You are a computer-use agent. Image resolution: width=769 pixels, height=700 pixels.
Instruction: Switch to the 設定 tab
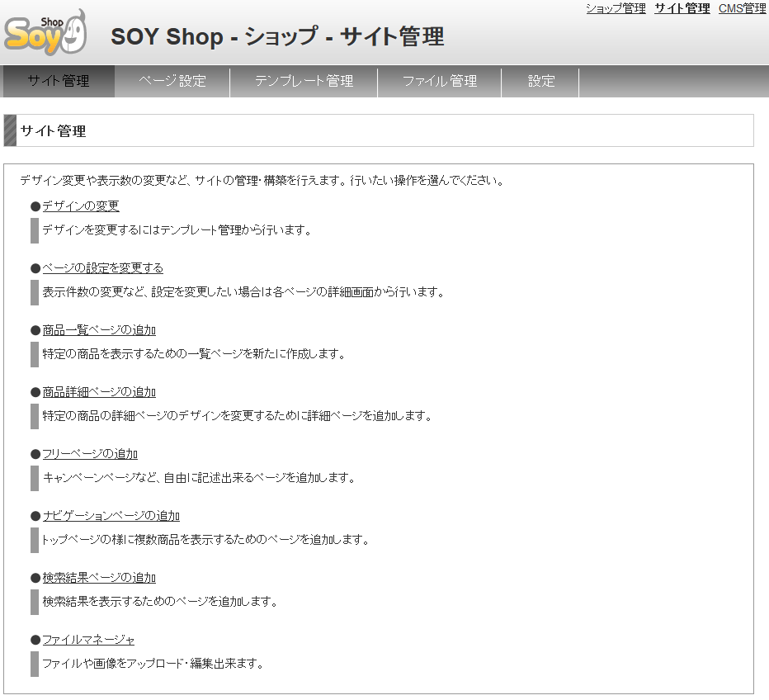(541, 81)
